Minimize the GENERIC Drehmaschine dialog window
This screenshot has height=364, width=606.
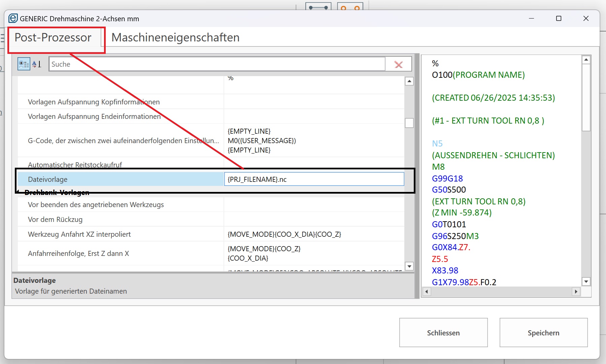(532, 18)
